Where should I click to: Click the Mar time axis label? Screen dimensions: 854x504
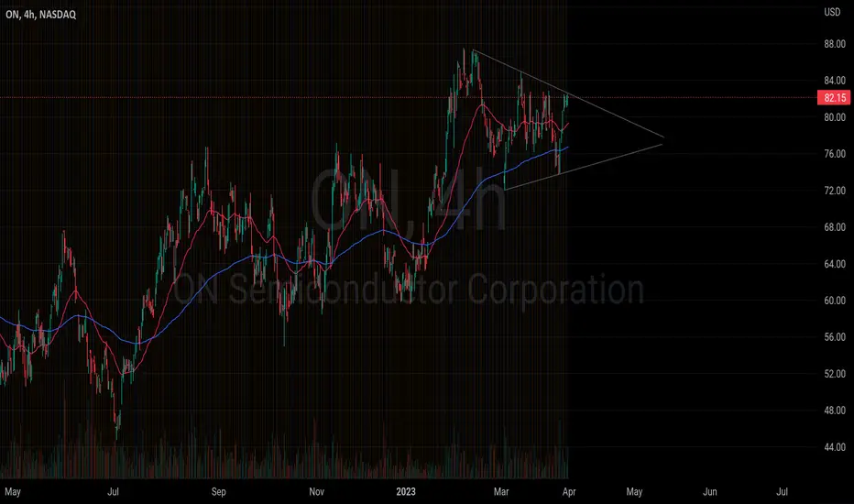coord(501,491)
